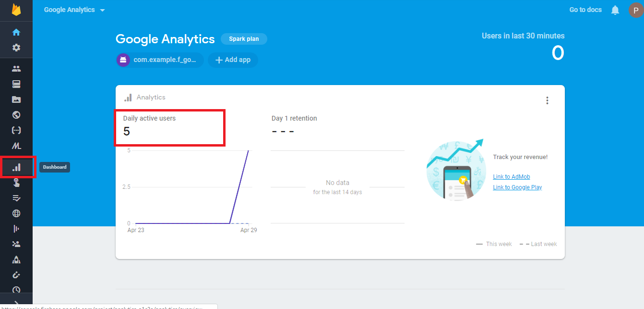Screen dimensions: 644x309
Task: Open Audiences wireframe globe icon
Action: (x=16, y=213)
